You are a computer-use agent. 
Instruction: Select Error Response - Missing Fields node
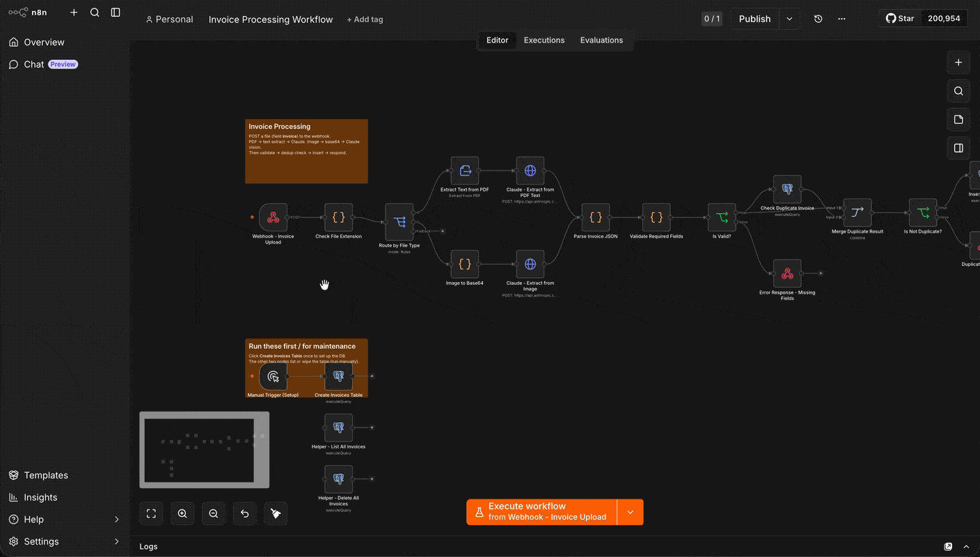point(787,274)
